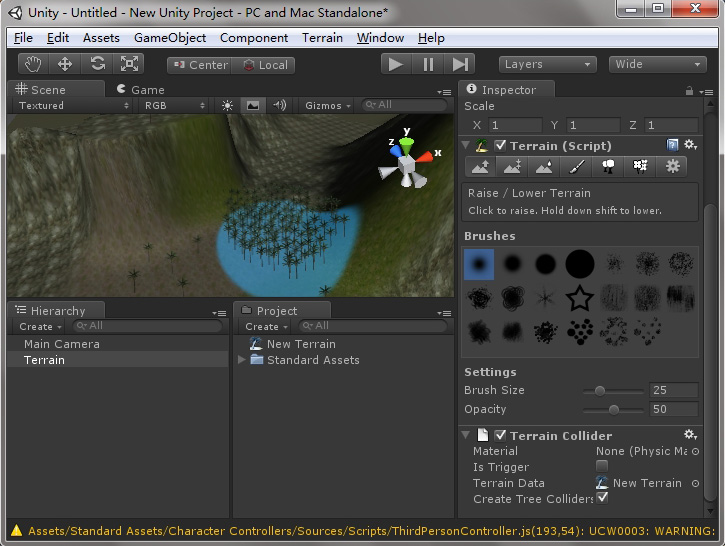Choose the Paint Height terrain tool
Viewport: 725px width, 546px height.
pyautogui.click(x=512, y=166)
